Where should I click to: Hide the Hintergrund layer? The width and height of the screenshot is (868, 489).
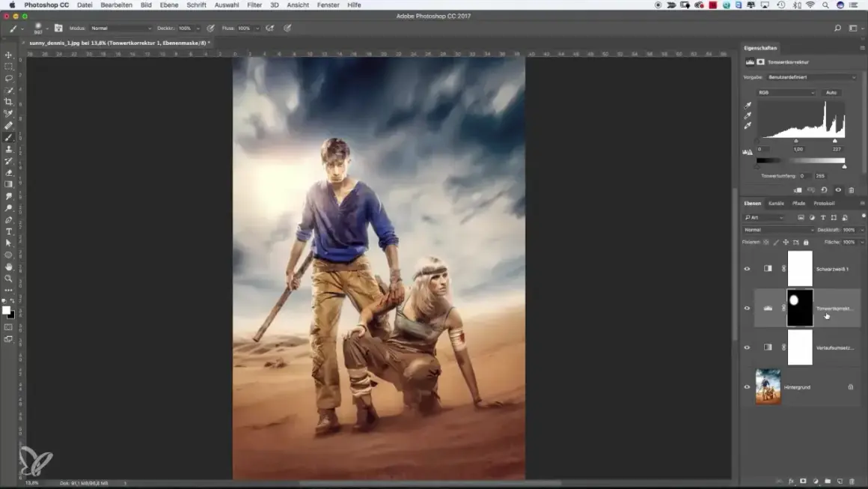point(747,387)
